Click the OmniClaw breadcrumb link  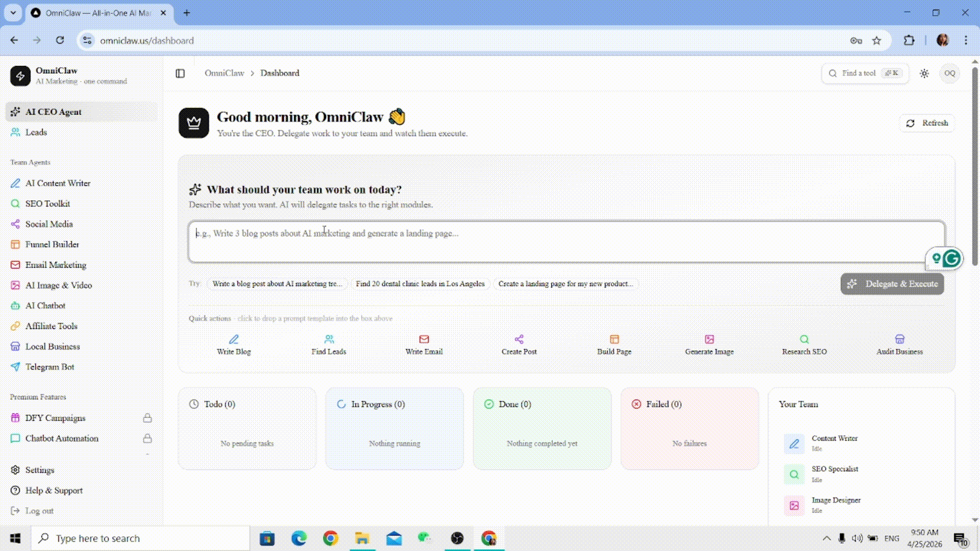point(225,73)
